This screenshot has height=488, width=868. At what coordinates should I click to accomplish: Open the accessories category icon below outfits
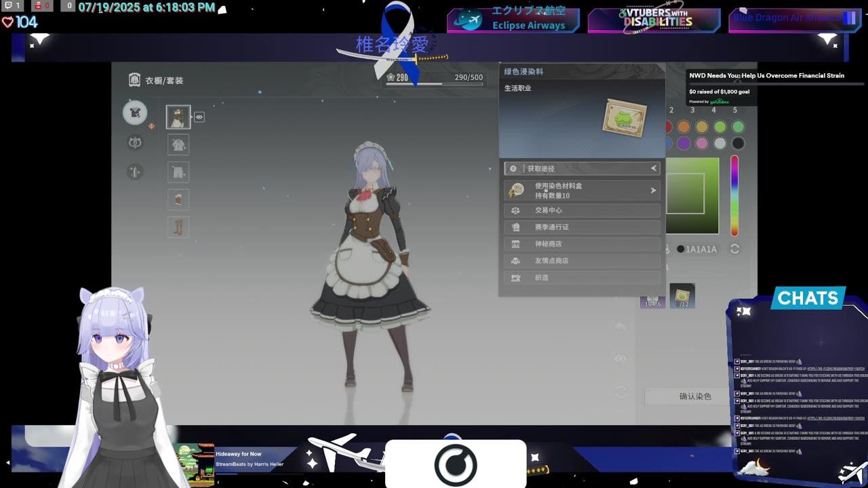(x=135, y=143)
